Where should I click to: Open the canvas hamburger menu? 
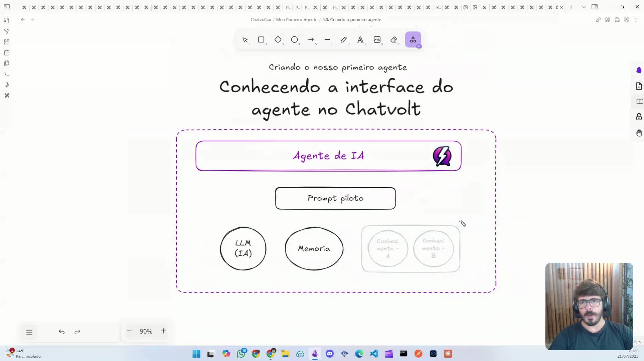29,332
